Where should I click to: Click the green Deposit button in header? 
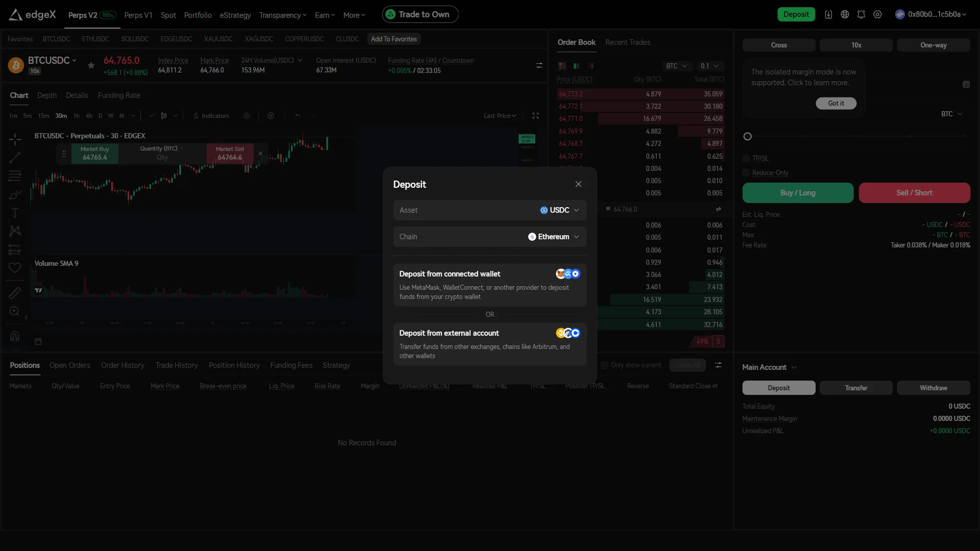click(796, 14)
